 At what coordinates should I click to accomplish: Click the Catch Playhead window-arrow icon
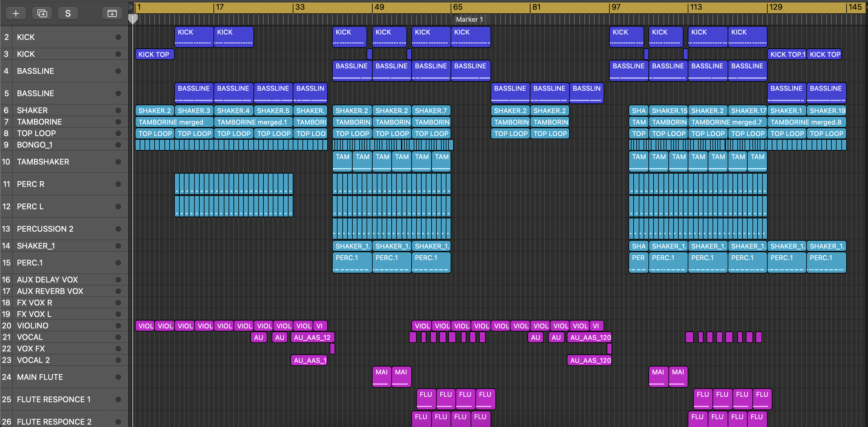(112, 14)
